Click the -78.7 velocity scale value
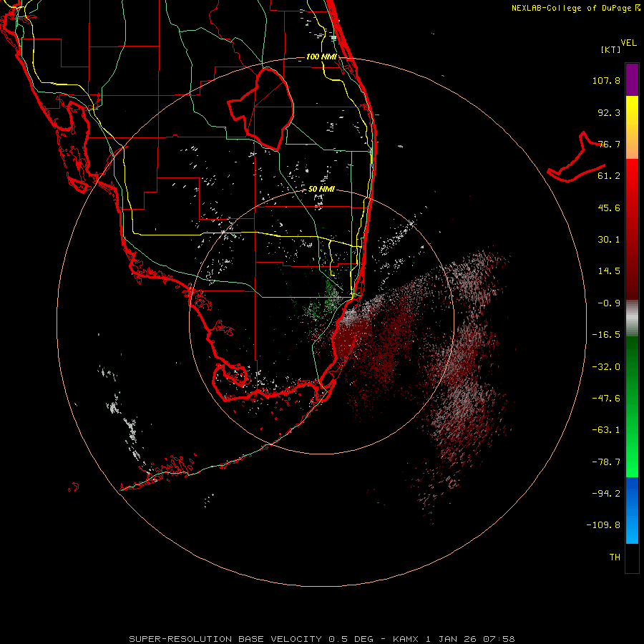This screenshot has height=644, width=644. [x=606, y=462]
